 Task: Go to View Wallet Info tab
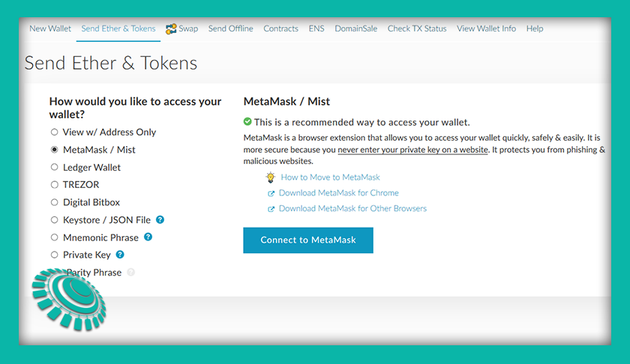(x=486, y=28)
